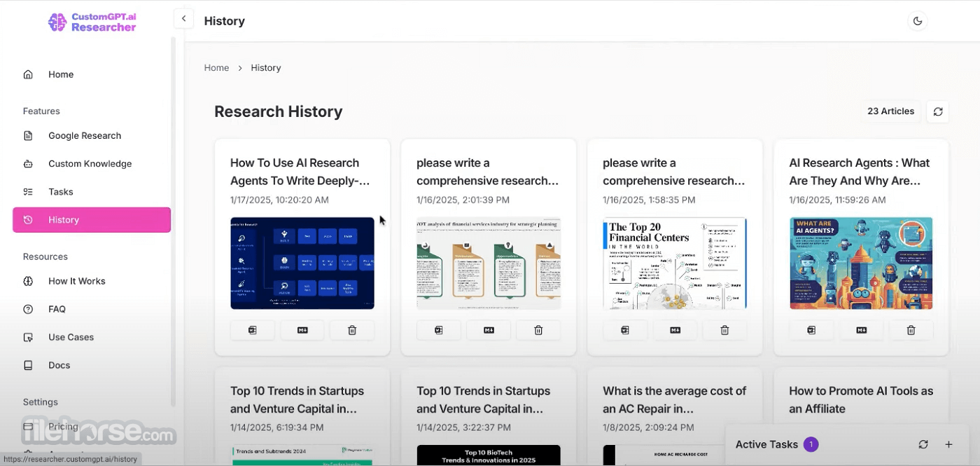Image resolution: width=980 pixels, height=466 pixels.
Task: Click the CustomGPT.ai Researcher logo
Action: [92, 22]
